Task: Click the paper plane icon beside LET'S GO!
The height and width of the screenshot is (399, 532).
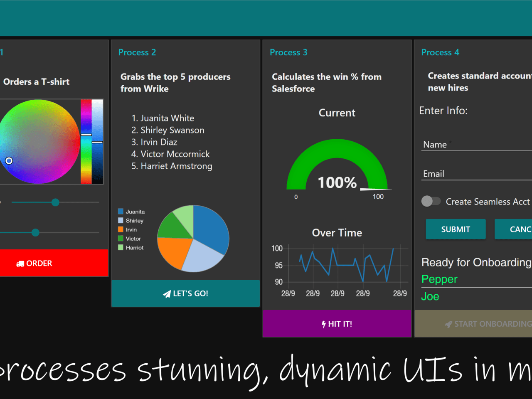Action: click(x=167, y=294)
